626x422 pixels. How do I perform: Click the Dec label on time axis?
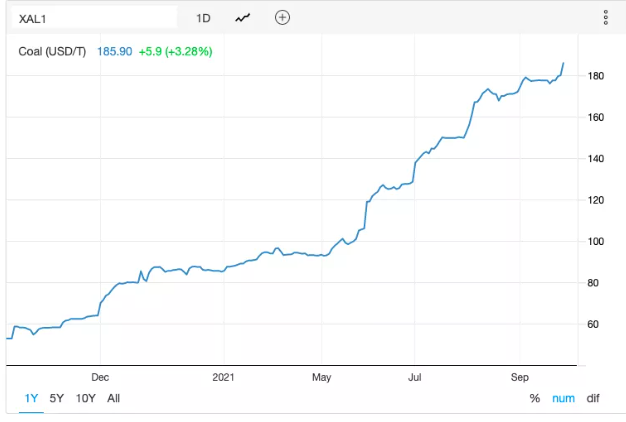101,378
